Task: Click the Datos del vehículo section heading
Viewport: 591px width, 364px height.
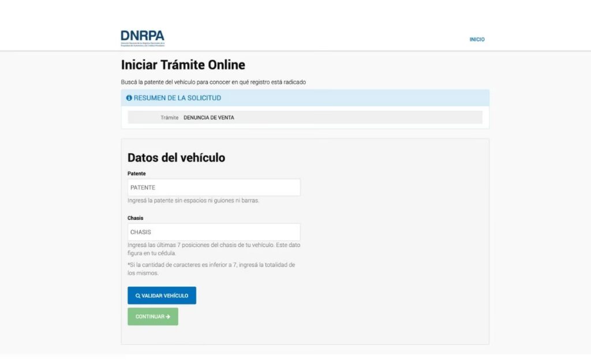Action: (x=176, y=157)
